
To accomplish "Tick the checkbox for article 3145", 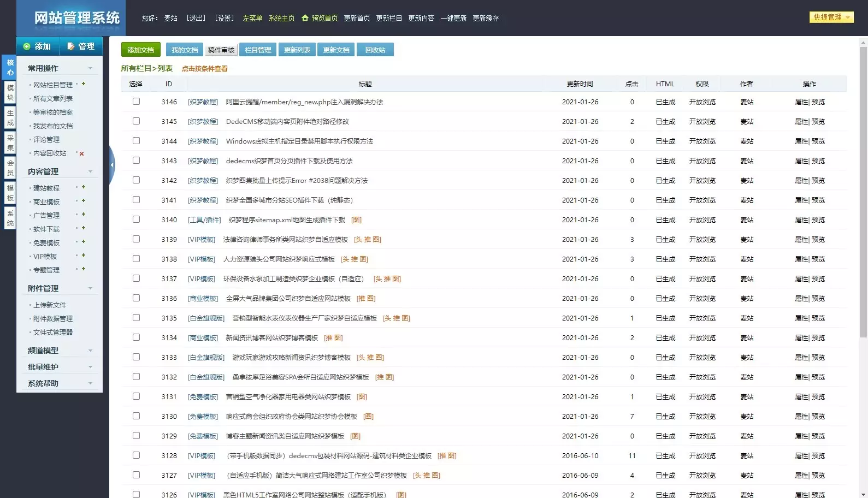I will point(136,121).
